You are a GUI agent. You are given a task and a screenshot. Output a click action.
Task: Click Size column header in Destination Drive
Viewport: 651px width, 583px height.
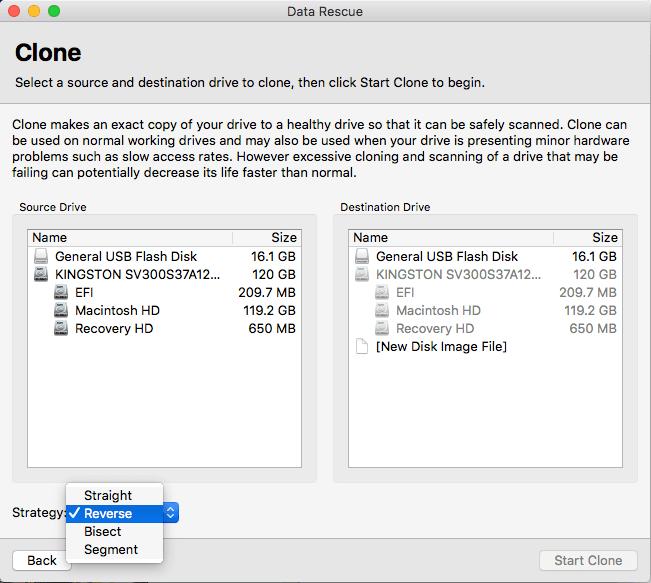(x=588, y=238)
